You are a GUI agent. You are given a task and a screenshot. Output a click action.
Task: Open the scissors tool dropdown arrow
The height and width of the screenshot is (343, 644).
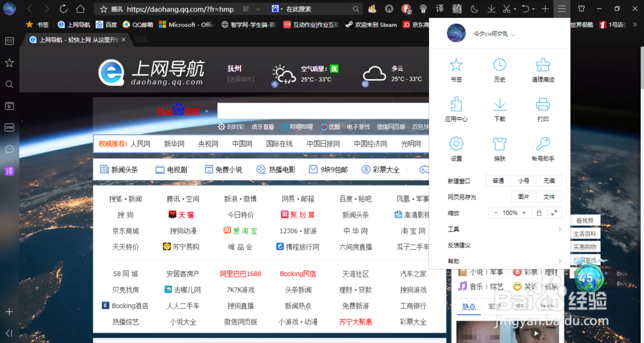[x=514, y=9]
